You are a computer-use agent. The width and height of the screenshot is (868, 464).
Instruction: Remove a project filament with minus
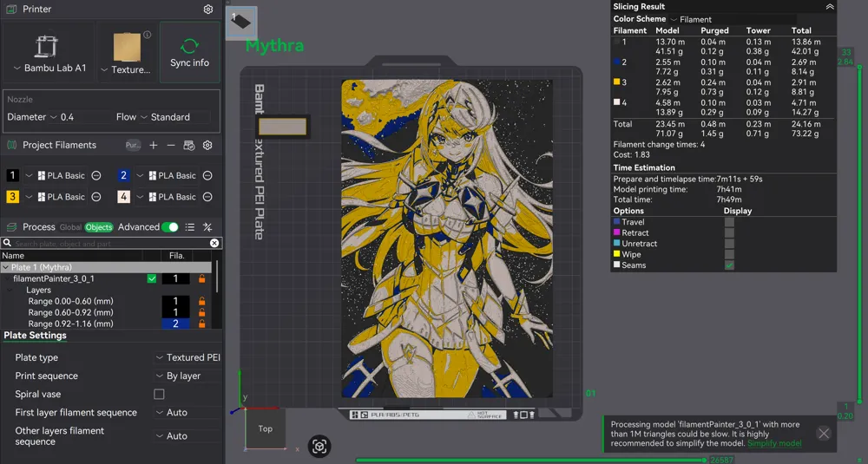[171, 145]
